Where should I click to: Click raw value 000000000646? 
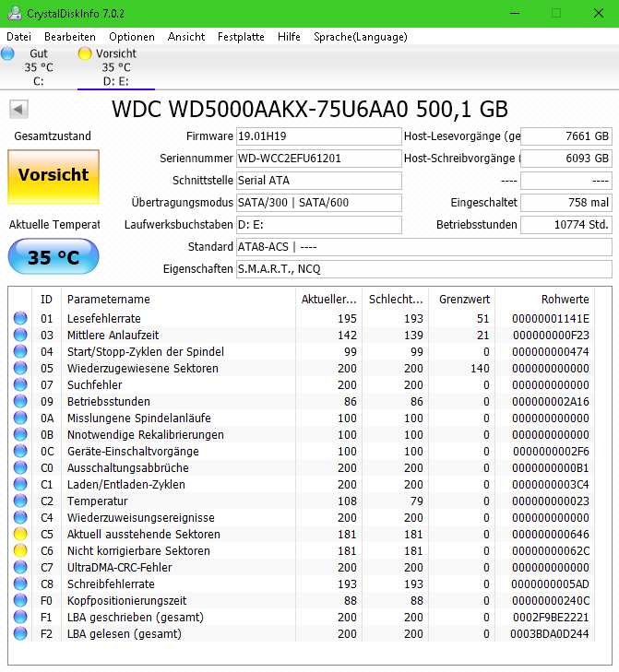pyautogui.click(x=551, y=535)
